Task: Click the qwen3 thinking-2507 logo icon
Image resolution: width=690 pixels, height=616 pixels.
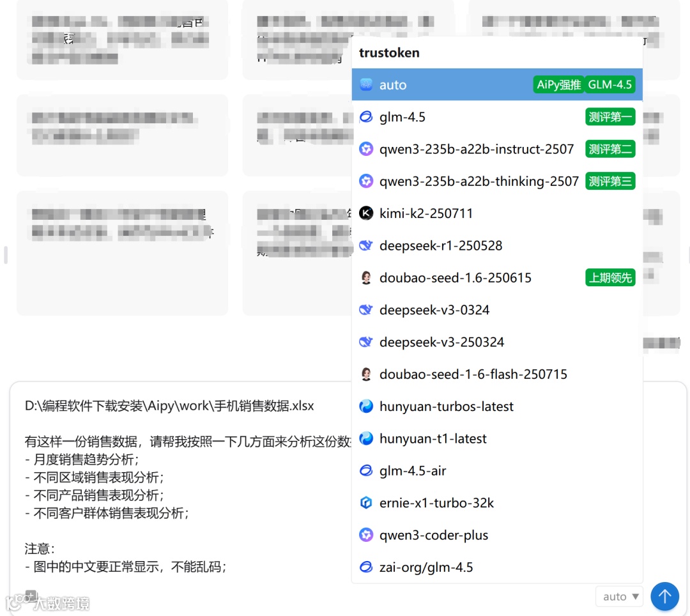Action: click(366, 181)
